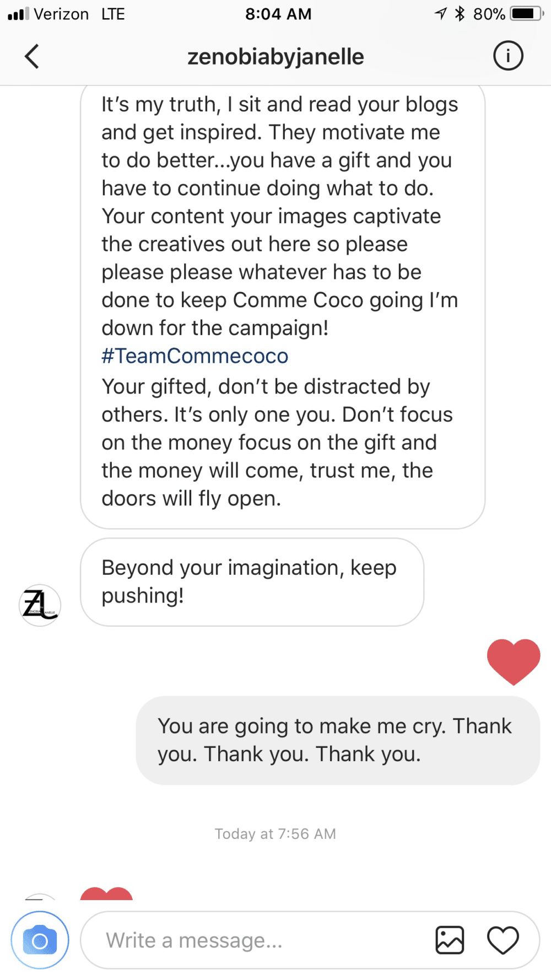Image resolution: width=551 pixels, height=980 pixels.
Task: Tap the Bluetooth status icon
Action: [x=460, y=14]
